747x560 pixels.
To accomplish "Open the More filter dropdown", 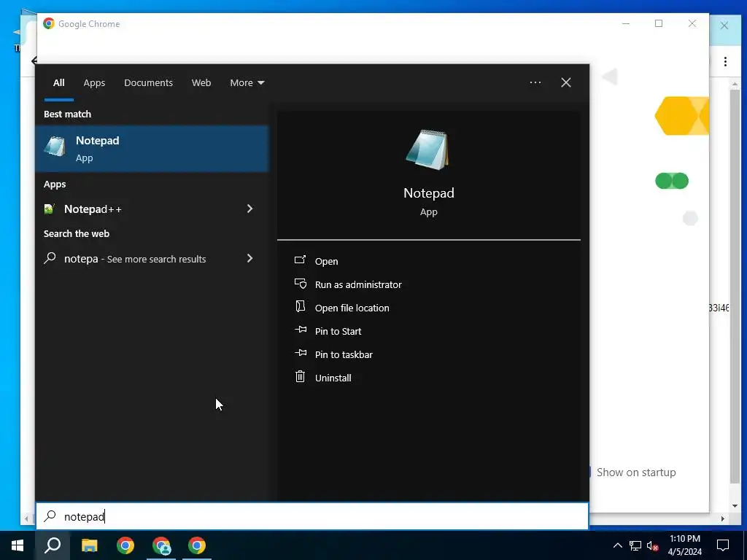I will tap(247, 82).
